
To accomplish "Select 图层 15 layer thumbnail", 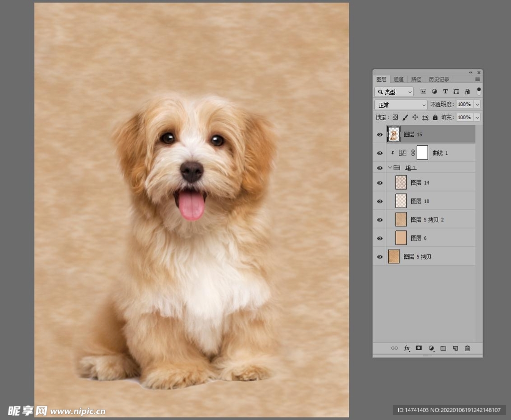I will tap(394, 134).
